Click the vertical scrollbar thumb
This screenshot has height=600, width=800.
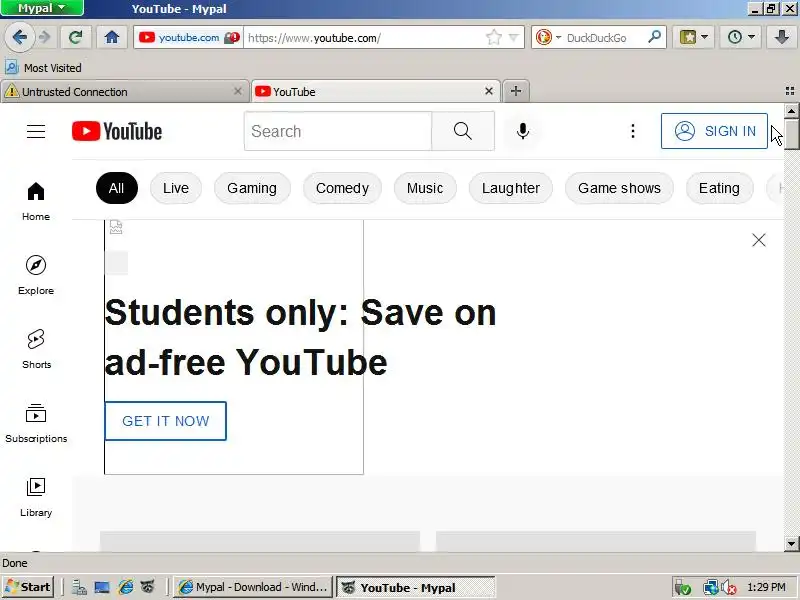pyautogui.click(x=791, y=134)
